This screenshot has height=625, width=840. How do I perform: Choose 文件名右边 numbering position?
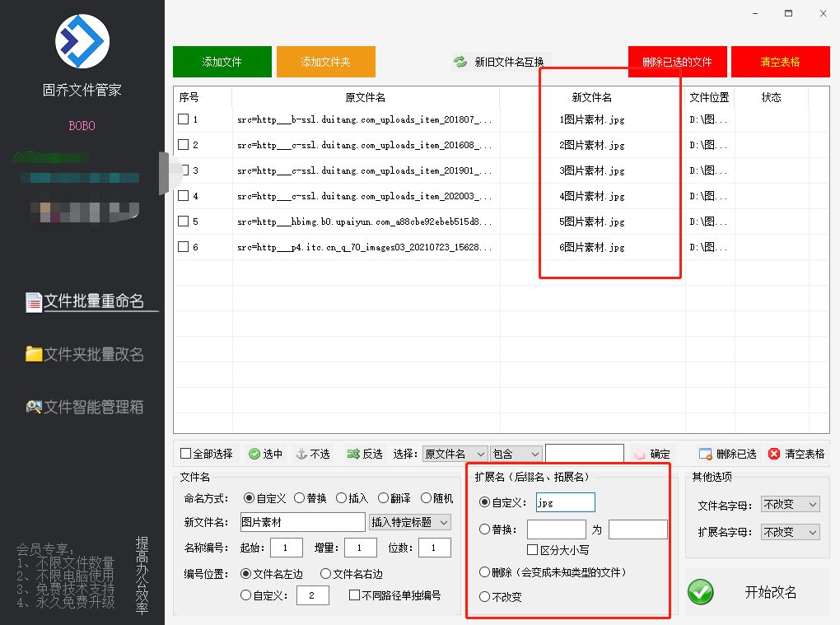(325, 574)
